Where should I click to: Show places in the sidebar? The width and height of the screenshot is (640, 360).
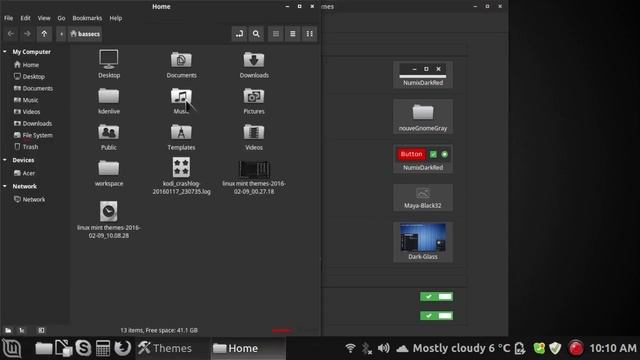pyautogui.click(x=8, y=330)
